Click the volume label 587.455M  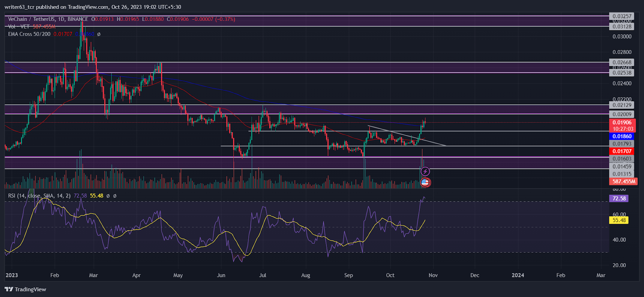coord(623,181)
